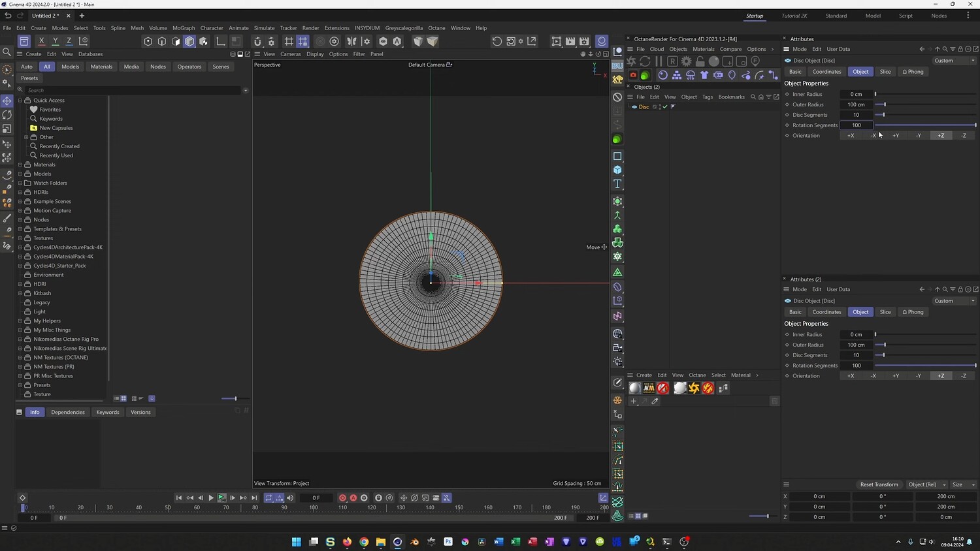This screenshot has height=551, width=980.
Task: Click the Octane region render R icon
Action: 672,61
